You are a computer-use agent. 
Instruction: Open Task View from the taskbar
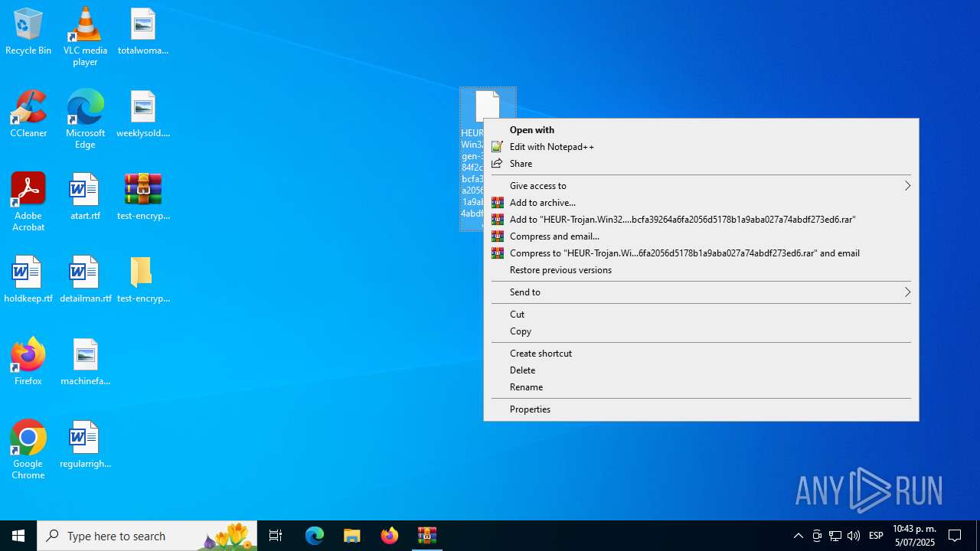(276, 536)
